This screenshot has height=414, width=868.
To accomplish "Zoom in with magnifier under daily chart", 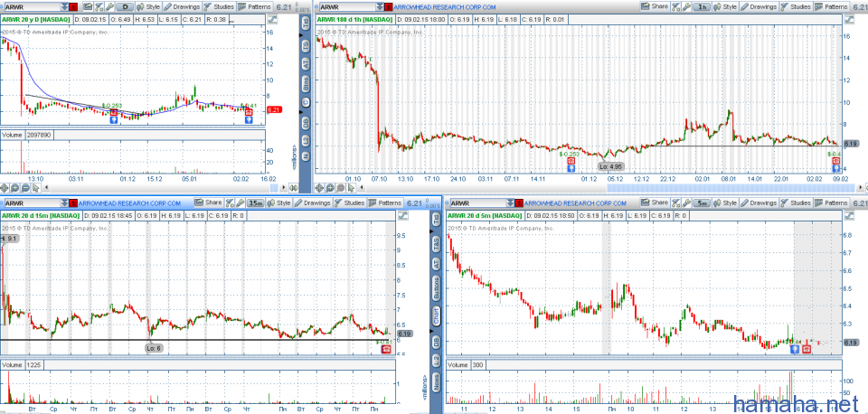I will (x=14, y=188).
